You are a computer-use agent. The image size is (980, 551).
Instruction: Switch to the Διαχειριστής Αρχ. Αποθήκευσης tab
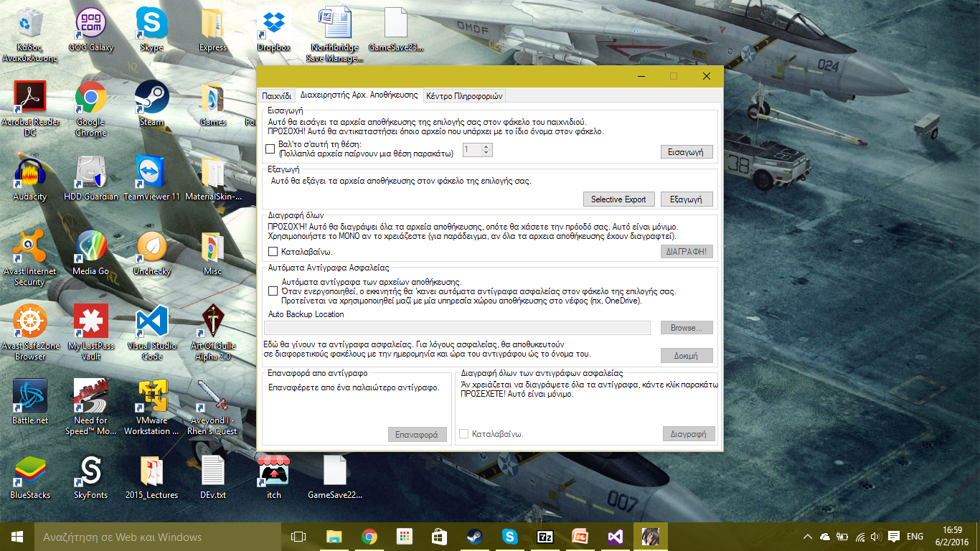tap(359, 95)
